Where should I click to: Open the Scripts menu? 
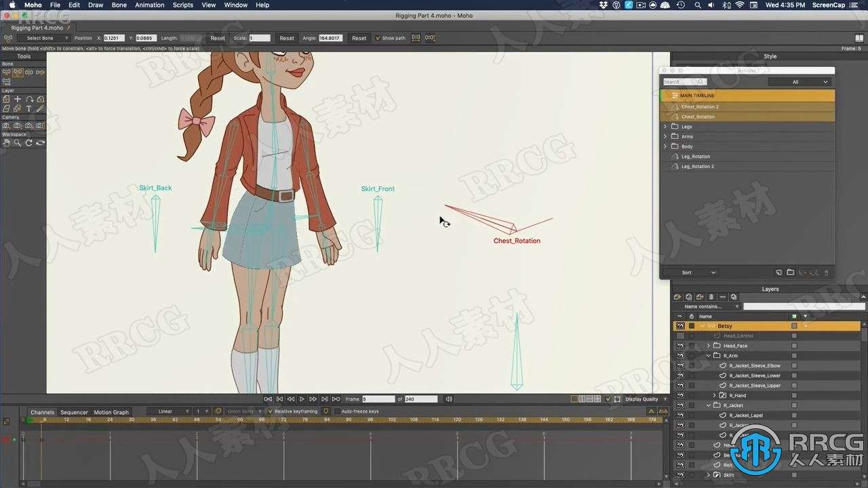tap(182, 5)
